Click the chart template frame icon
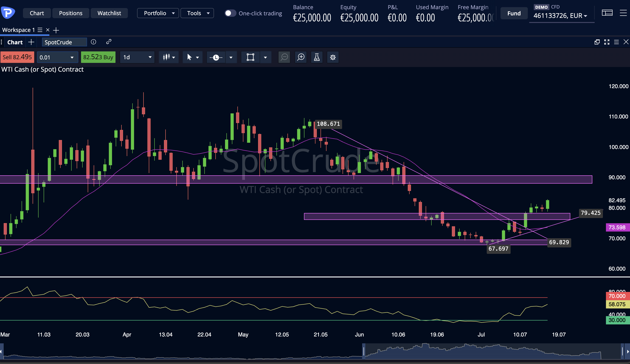This screenshot has height=364, width=630. (x=250, y=57)
